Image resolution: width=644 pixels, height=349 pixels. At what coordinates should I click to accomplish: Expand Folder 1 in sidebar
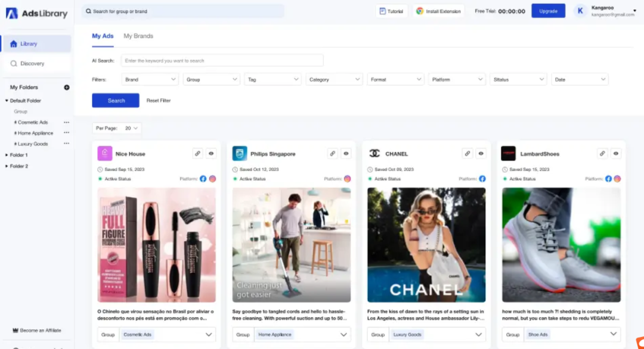(x=7, y=155)
